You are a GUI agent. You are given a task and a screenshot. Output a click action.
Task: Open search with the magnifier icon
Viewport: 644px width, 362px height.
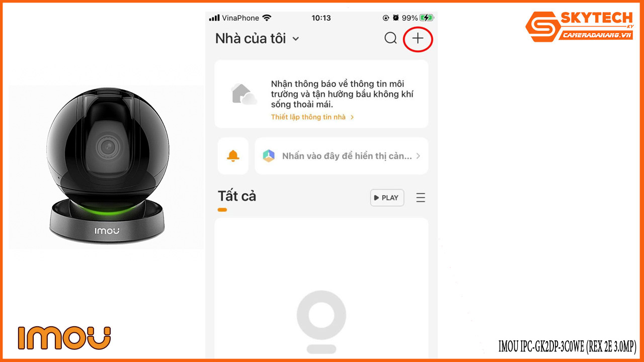pos(390,38)
